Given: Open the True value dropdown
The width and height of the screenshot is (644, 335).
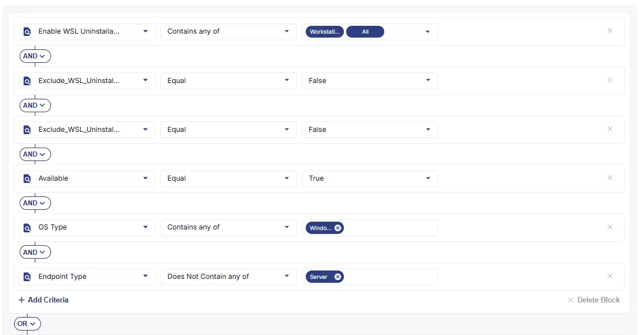Looking at the screenshot, I should 370,179.
